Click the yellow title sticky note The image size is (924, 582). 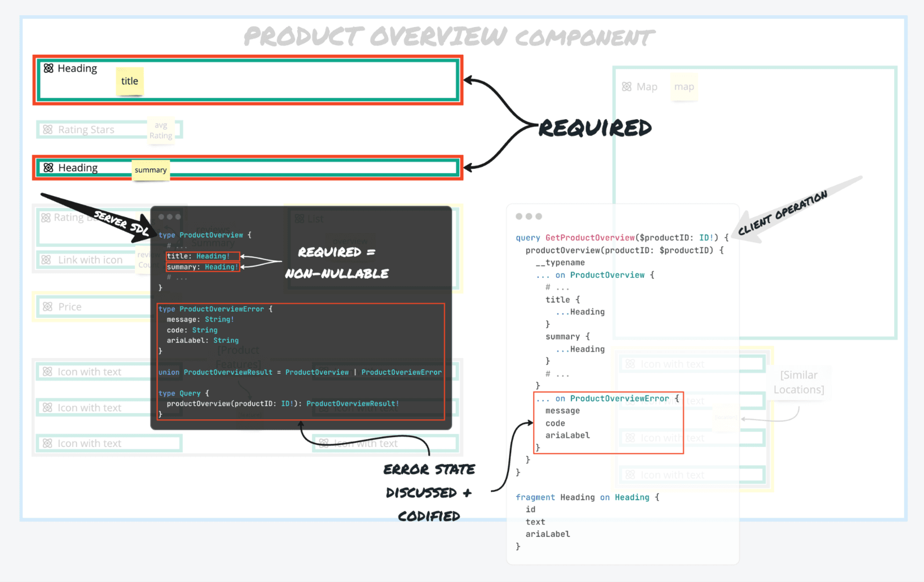(130, 81)
